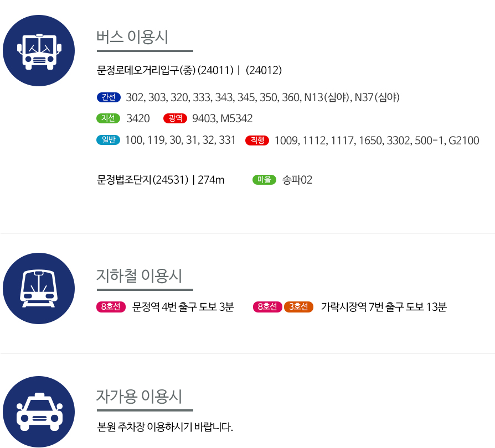495x448 pixels.
Task: Click the 버스 이용시 heading
Action: (132, 37)
